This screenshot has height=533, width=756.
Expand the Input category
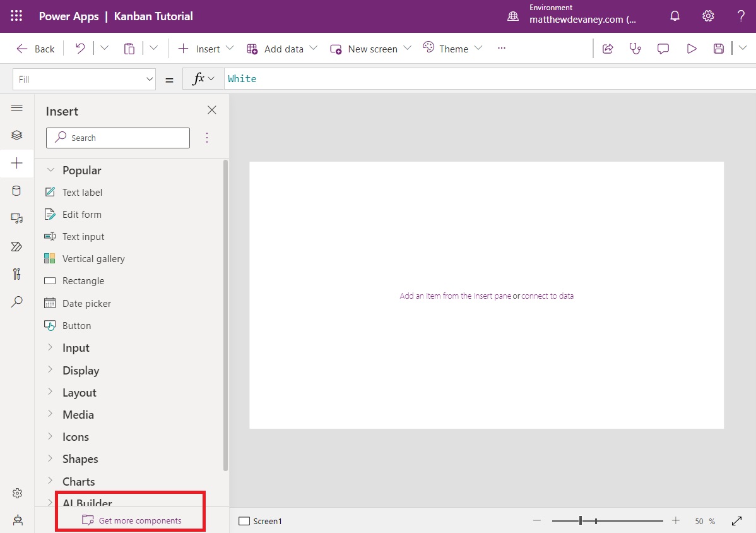pos(50,347)
